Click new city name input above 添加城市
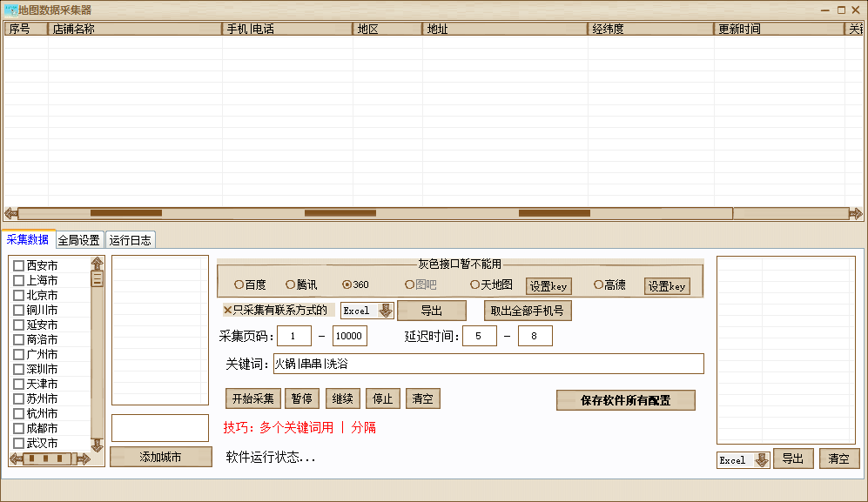Viewport: 868px width, 502px height. (160, 428)
